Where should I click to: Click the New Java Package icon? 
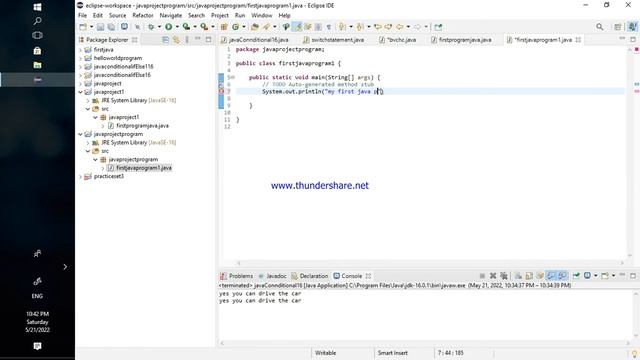224,27
